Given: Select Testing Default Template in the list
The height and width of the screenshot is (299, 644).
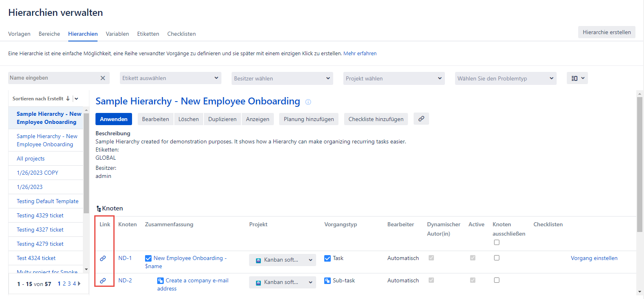Looking at the screenshot, I should tap(48, 201).
